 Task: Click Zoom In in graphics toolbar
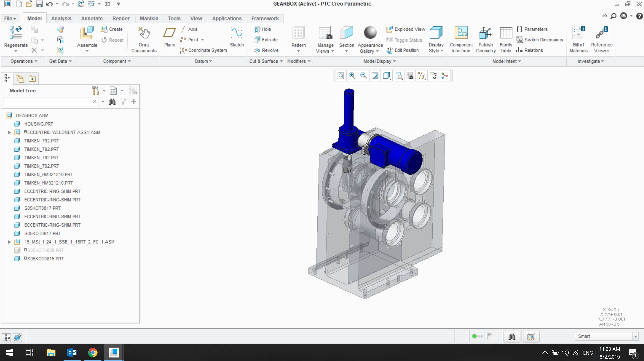(352, 76)
